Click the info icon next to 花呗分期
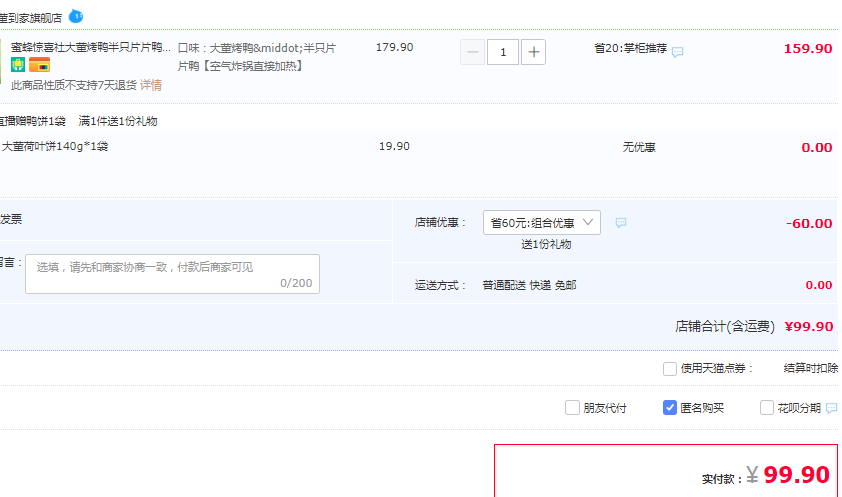842x497 pixels. [831, 408]
